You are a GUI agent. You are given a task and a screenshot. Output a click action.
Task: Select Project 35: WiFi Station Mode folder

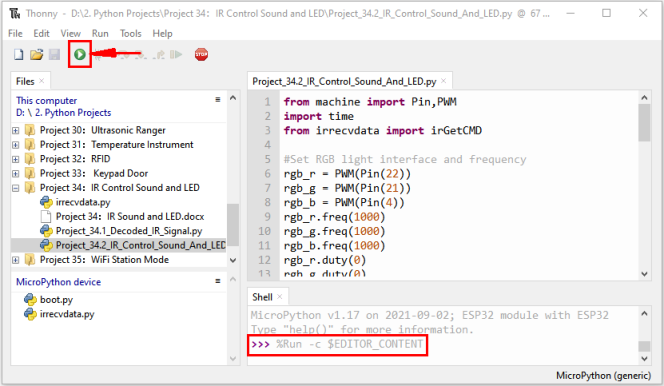tap(104, 260)
